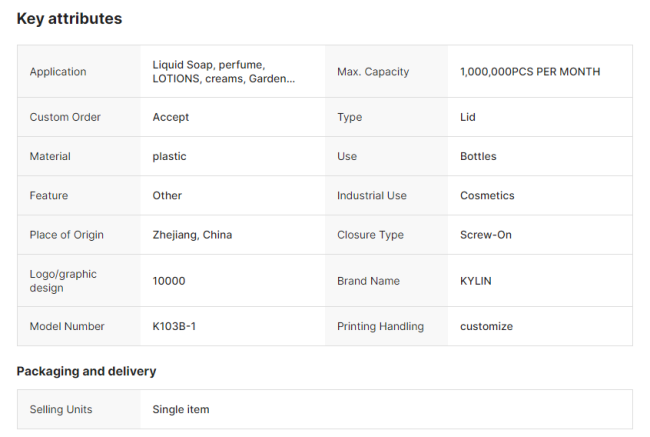The image size is (650, 437).
Task: Expand the truncated Application value text
Action: click(223, 71)
